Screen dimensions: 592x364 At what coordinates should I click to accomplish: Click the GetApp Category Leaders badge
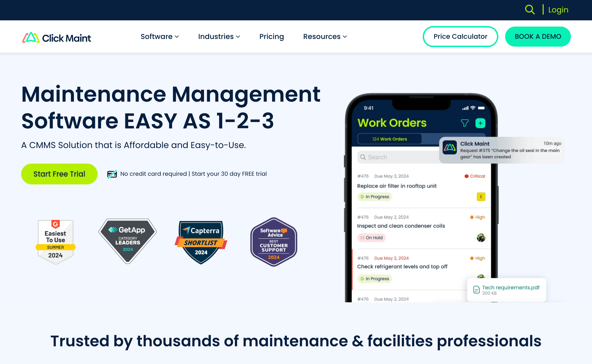(127, 241)
